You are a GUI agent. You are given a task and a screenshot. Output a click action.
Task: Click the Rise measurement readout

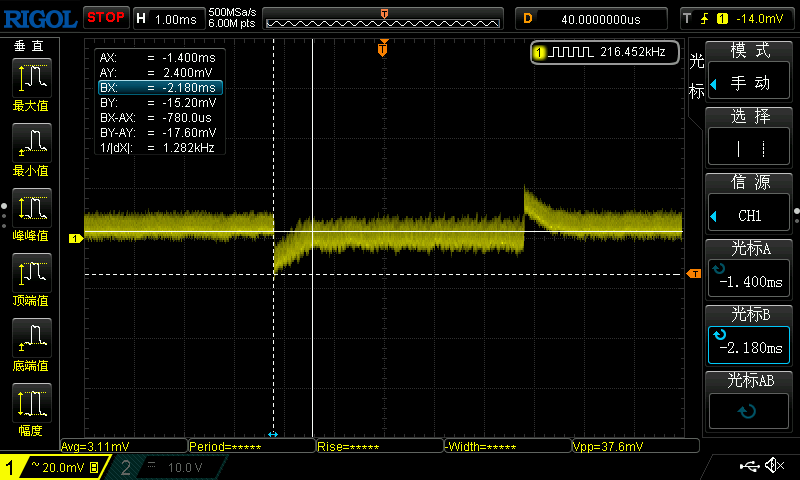[380, 447]
